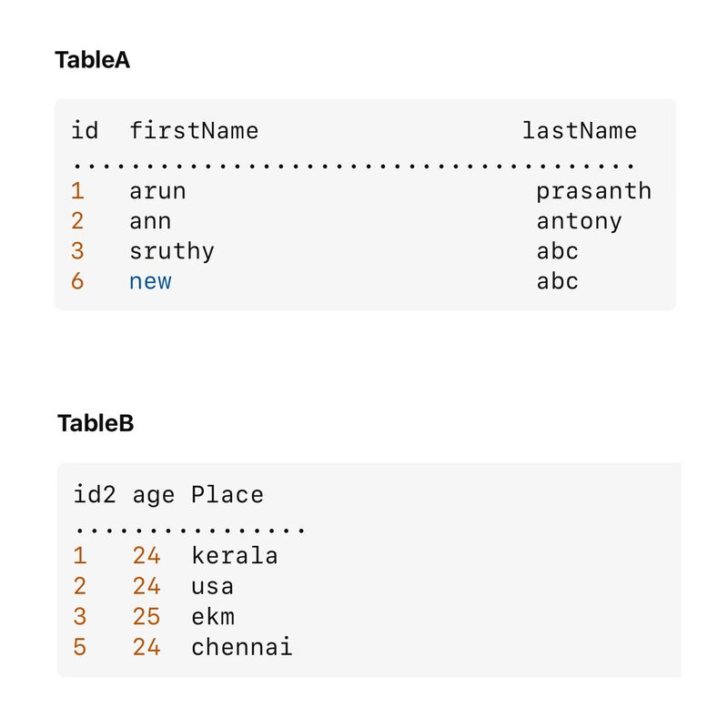Click the firstName 'ann'
The image size is (728, 728).
[150, 222]
